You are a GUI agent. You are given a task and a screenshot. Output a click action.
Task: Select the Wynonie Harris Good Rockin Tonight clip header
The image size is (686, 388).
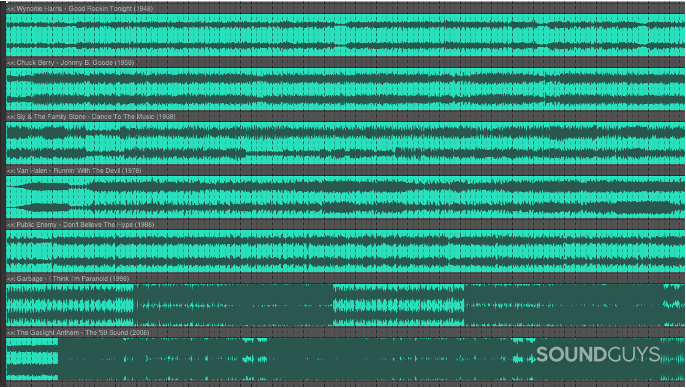point(346,9)
